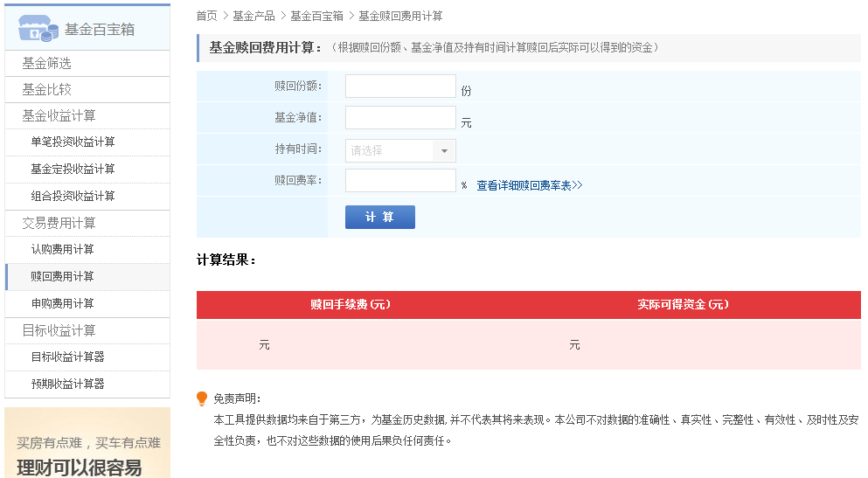Select 基金定投收益计算 sidebar item
Screen dimensions: 868x478
[x=73, y=170]
